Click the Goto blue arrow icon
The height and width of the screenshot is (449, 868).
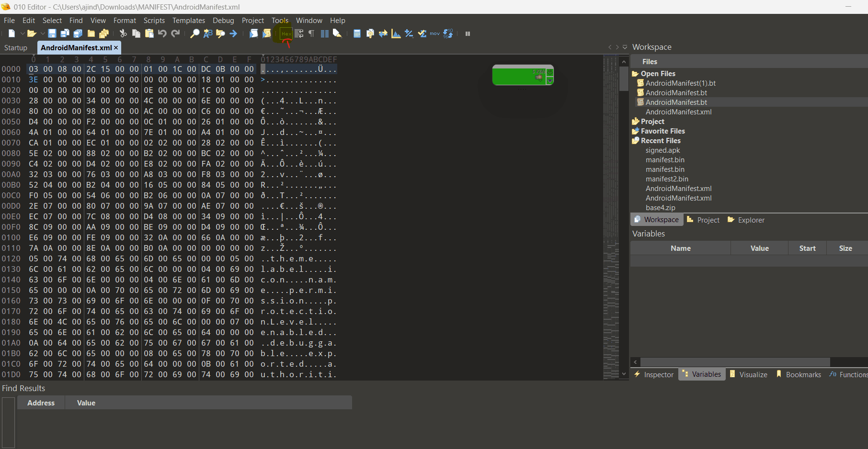[233, 34]
